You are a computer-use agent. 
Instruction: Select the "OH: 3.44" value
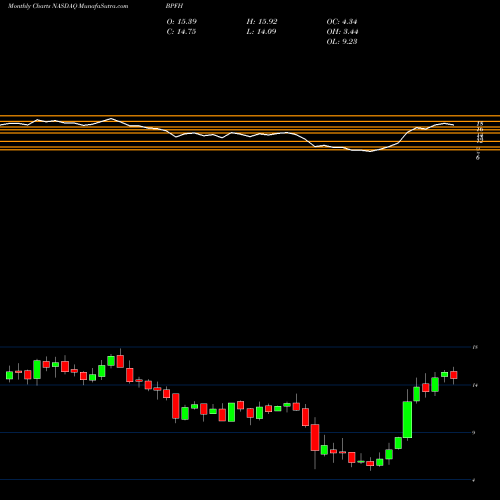click(x=342, y=32)
